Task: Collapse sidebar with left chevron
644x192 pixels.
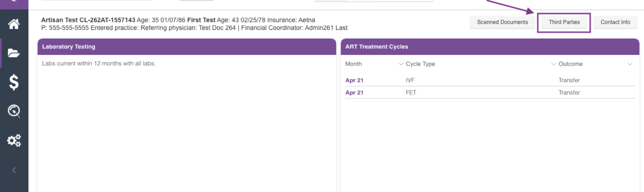Action: coord(14,170)
